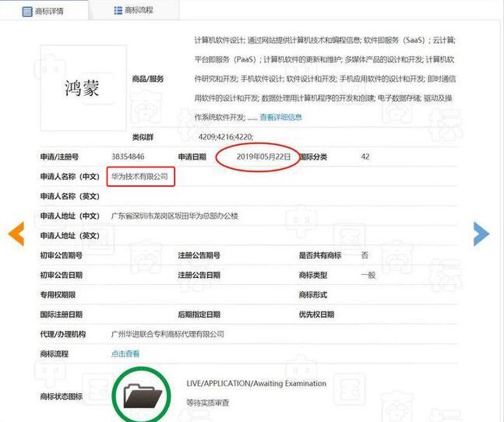Image resolution: width=504 pixels, height=422 pixels.
Task: Click the green folder status icon
Action: click(142, 396)
